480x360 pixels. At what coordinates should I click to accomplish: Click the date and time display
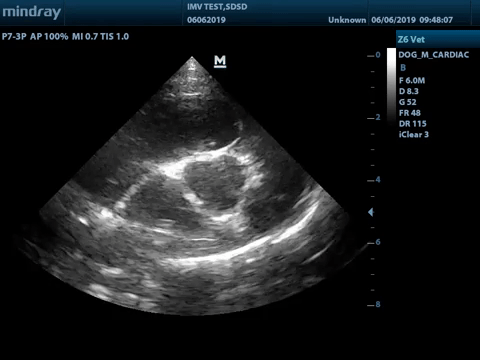412,20
